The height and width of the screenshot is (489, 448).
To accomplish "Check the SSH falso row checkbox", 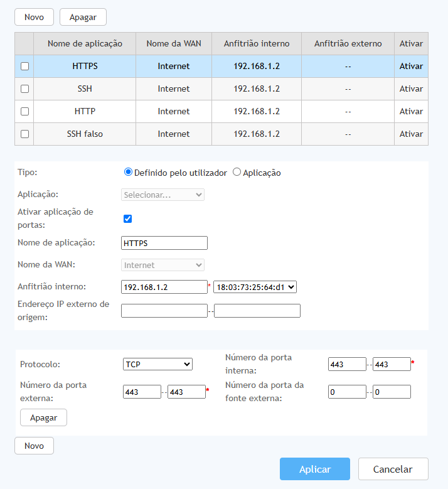I will point(25,134).
